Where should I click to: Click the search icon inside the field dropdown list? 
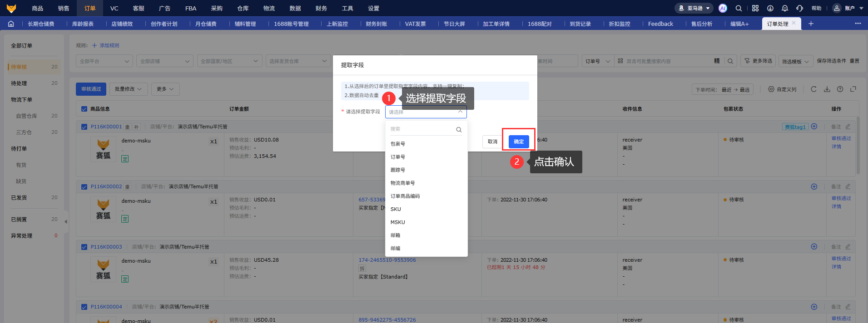459,129
